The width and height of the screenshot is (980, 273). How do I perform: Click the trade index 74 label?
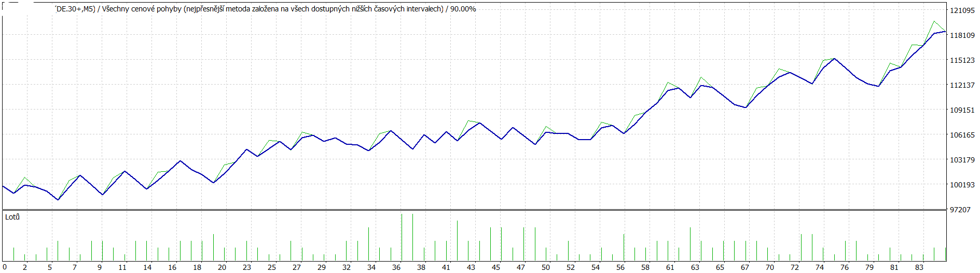pos(820,267)
